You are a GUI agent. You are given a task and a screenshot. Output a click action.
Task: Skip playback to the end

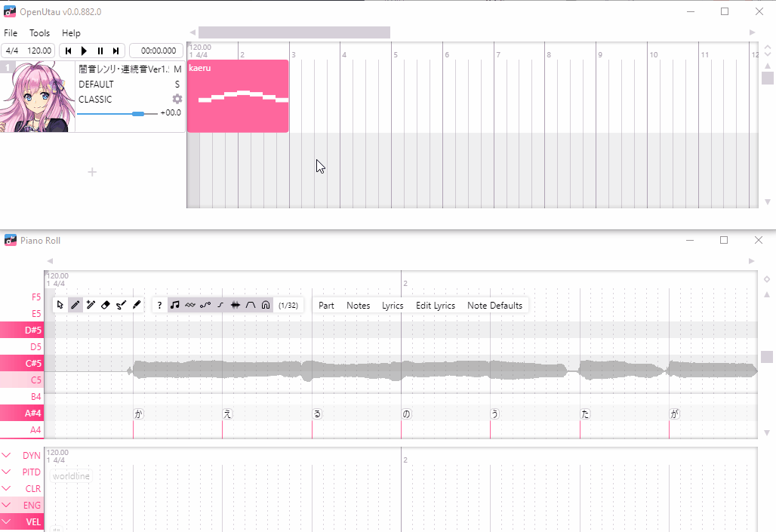point(115,51)
